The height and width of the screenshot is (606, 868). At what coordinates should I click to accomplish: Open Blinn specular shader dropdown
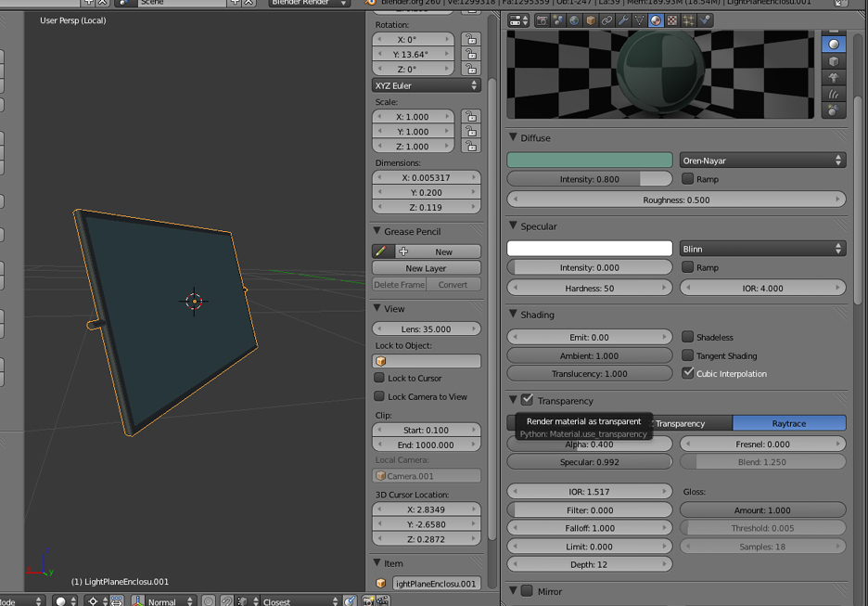tap(762, 250)
